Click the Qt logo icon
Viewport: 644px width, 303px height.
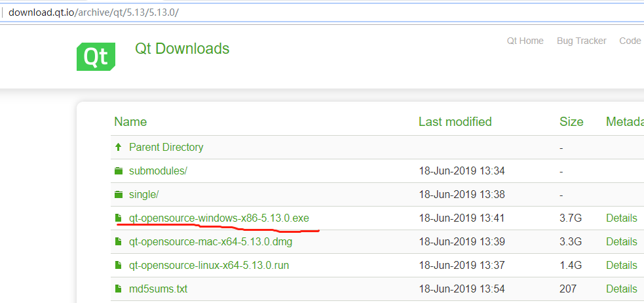pyautogui.click(x=96, y=56)
